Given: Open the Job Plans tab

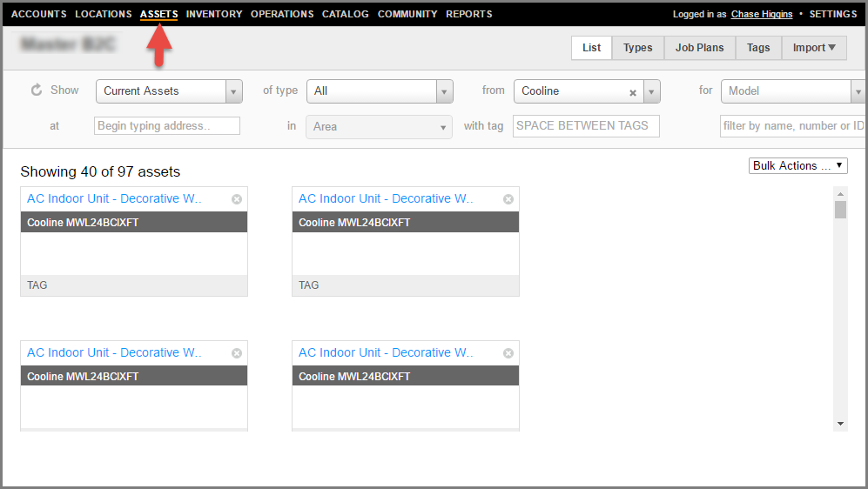Looking at the screenshot, I should pos(699,48).
